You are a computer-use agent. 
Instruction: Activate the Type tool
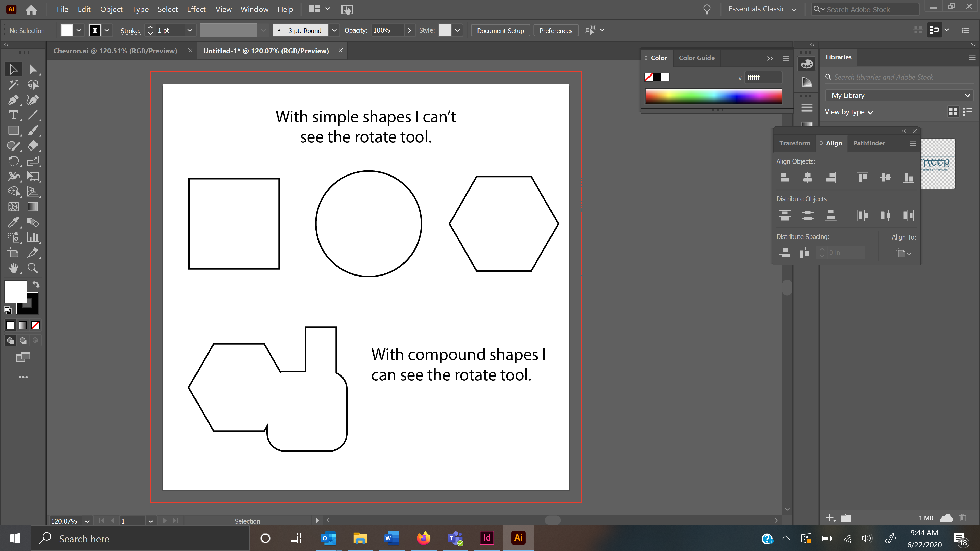[13, 115]
